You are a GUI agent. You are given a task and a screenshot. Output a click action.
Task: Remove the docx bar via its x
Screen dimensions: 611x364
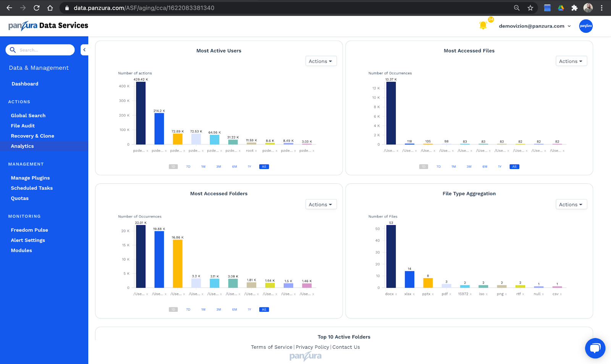coord(396,294)
